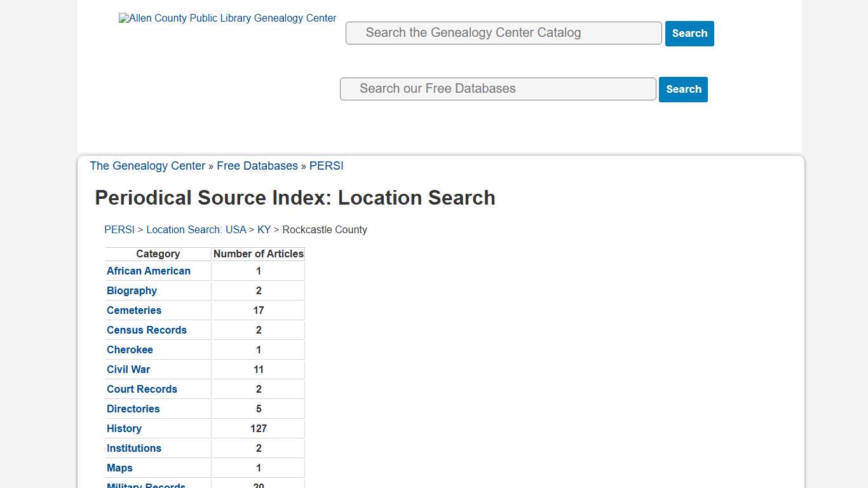Open the African American category
Image resolution: width=868 pixels, height=488 pixels.
point(148,271)
